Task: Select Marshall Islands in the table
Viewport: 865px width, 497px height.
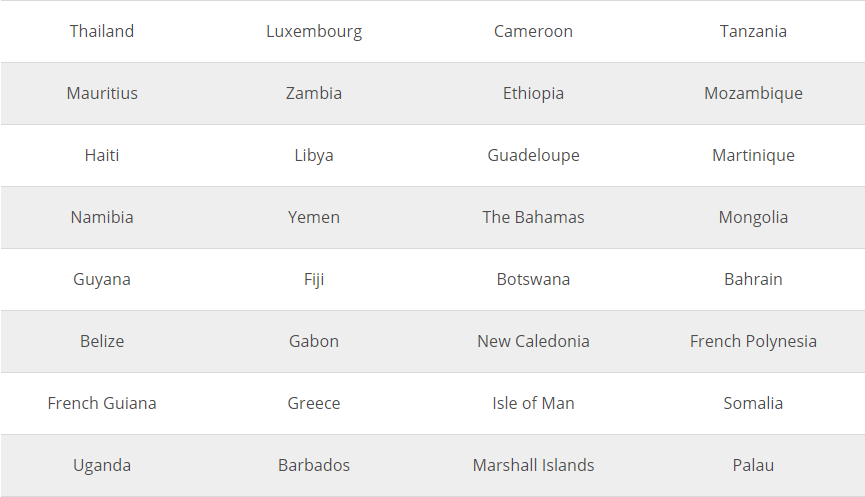Action: coord(533,465)
